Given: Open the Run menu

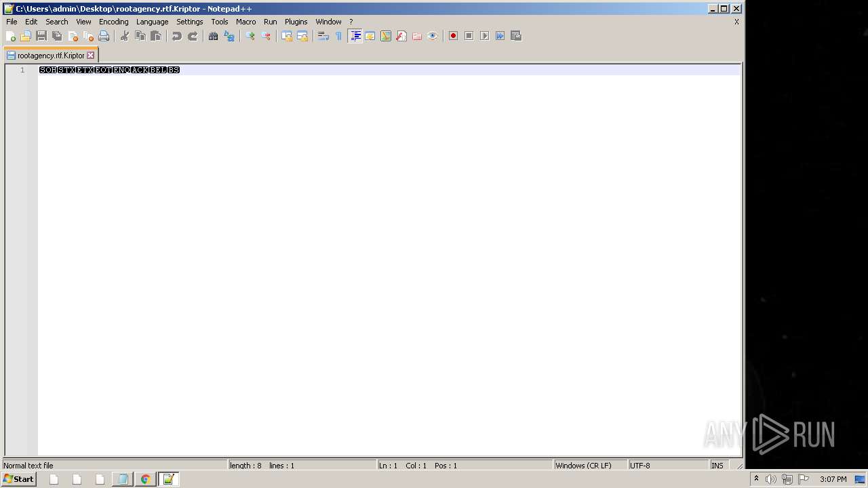Looking at the screenshot, I should [271, 22].
